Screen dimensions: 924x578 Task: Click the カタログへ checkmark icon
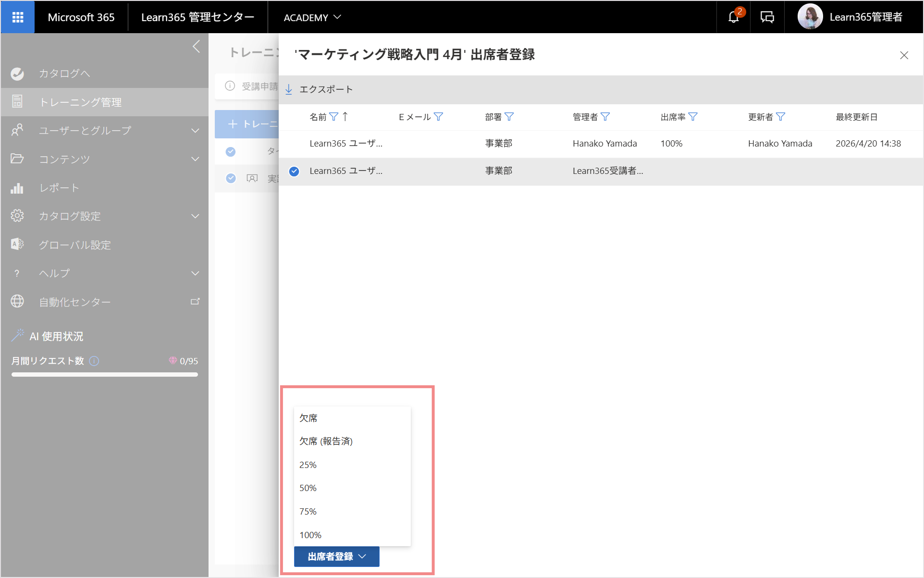[17, 74]
